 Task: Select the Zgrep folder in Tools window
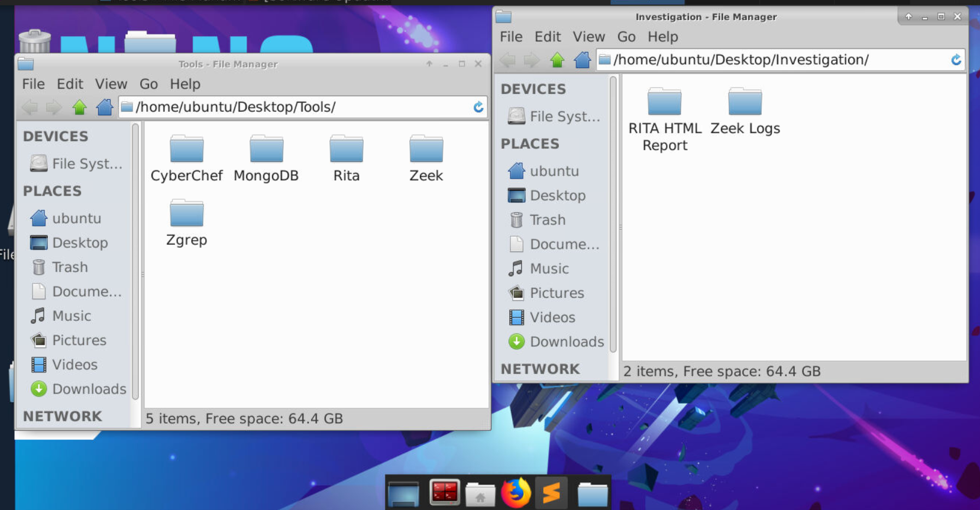tap(186, 223)
